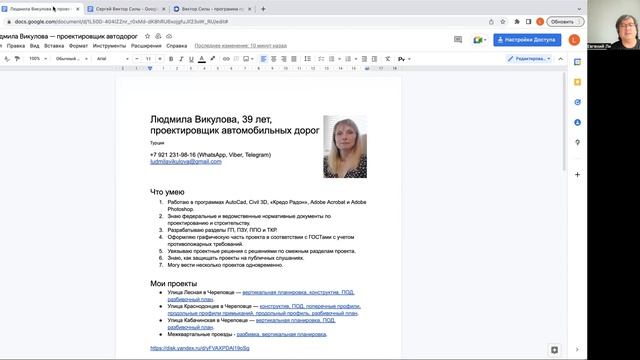
Task: Click the Explore button at page bottom
Action: (554, 350)
